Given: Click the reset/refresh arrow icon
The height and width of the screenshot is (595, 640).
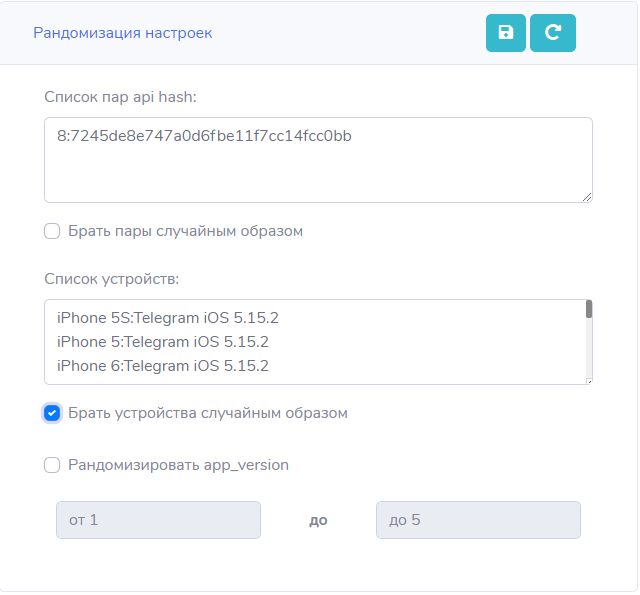Looking at the screenshot, I should 553,33.
